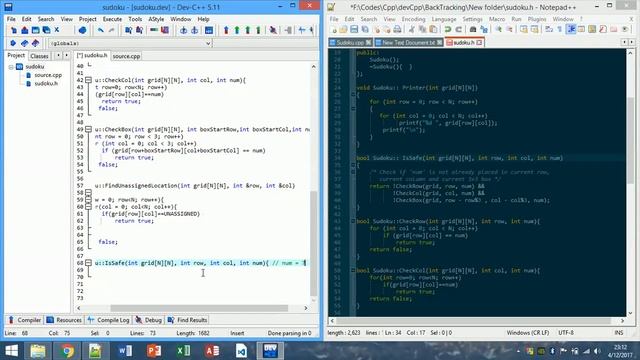Switch to the Classes tab in Dev-C++

pyautogui.click(x=39, y=56)
